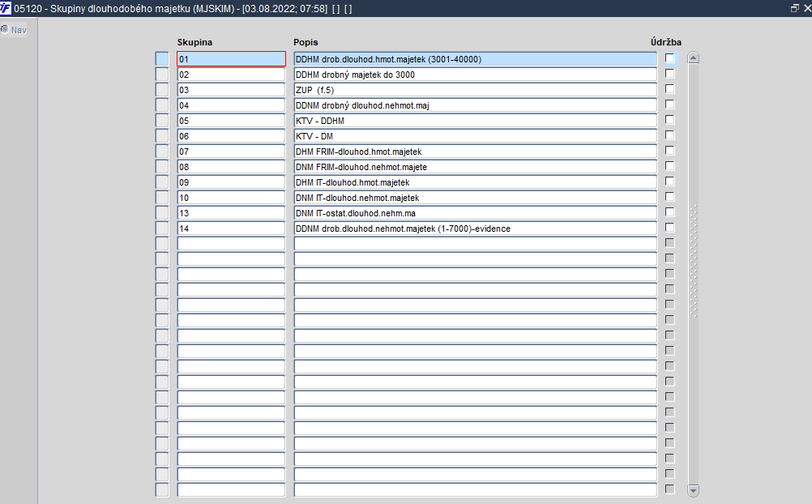Tick Údržba checkbox for KTV - DM
Viewport: 812px width, 504px height.
click(x=670, y=135)
